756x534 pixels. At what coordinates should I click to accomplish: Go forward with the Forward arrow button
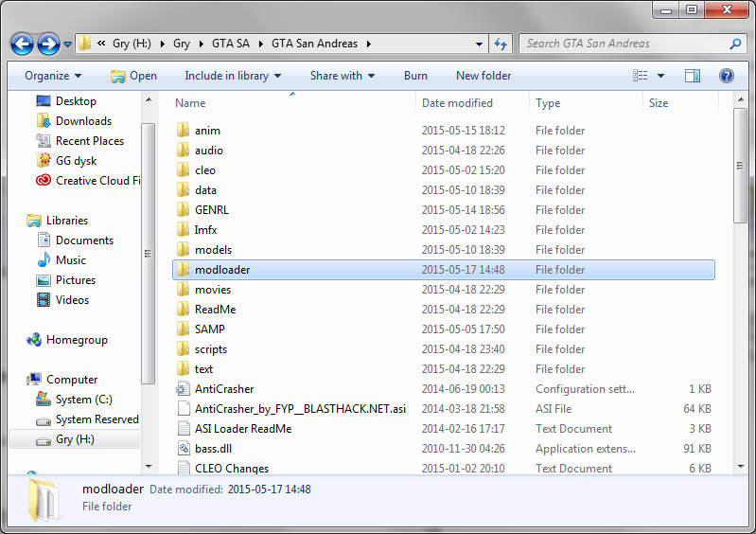(48, 44)
